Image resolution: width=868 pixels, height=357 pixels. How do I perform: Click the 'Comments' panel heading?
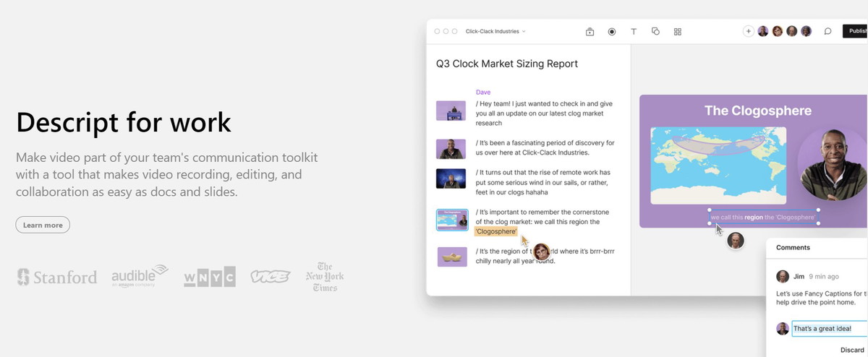click(793, 247)
